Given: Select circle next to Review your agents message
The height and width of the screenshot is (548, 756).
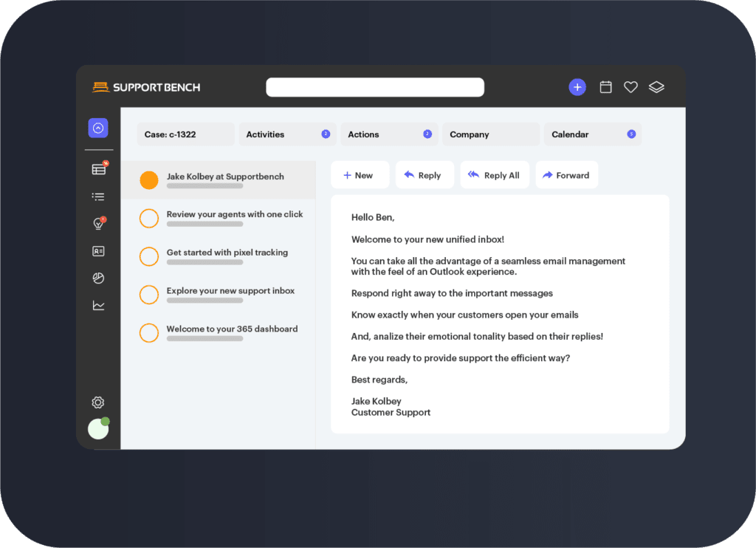Looking at the screenshot, I should (x=149, y=218).
